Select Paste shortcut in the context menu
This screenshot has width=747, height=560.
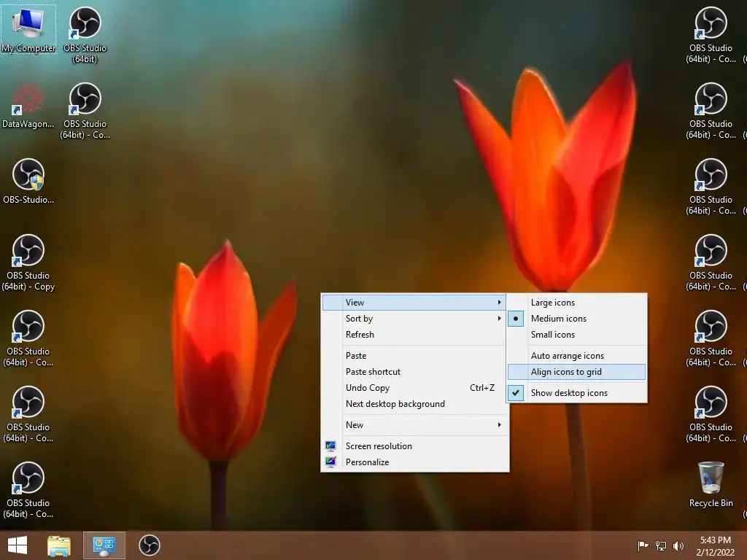pos(414,372)
